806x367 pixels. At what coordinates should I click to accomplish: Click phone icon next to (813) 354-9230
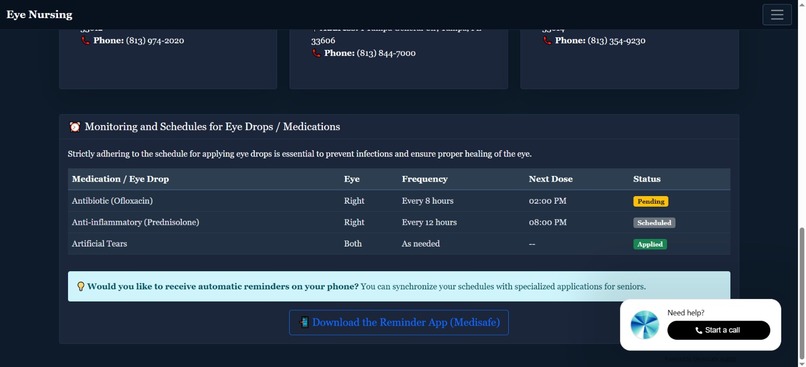[547, 41]
